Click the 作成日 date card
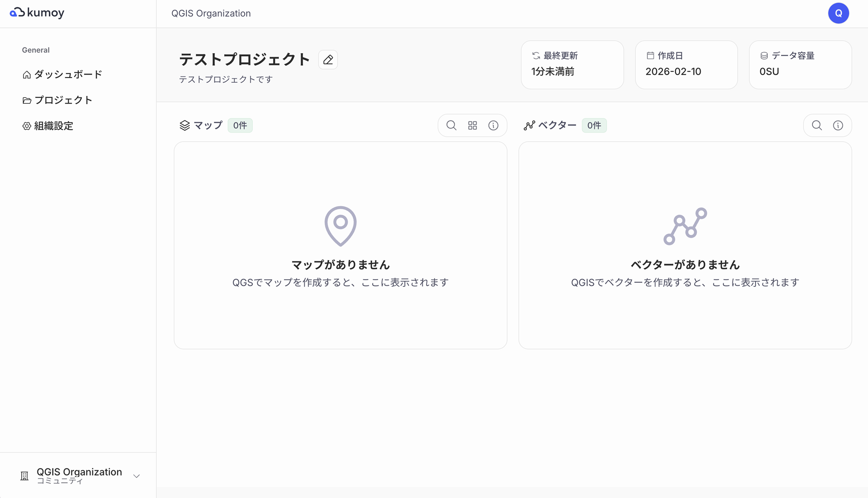The height and width of the screenshot is (498, 868). coord(686,65)
